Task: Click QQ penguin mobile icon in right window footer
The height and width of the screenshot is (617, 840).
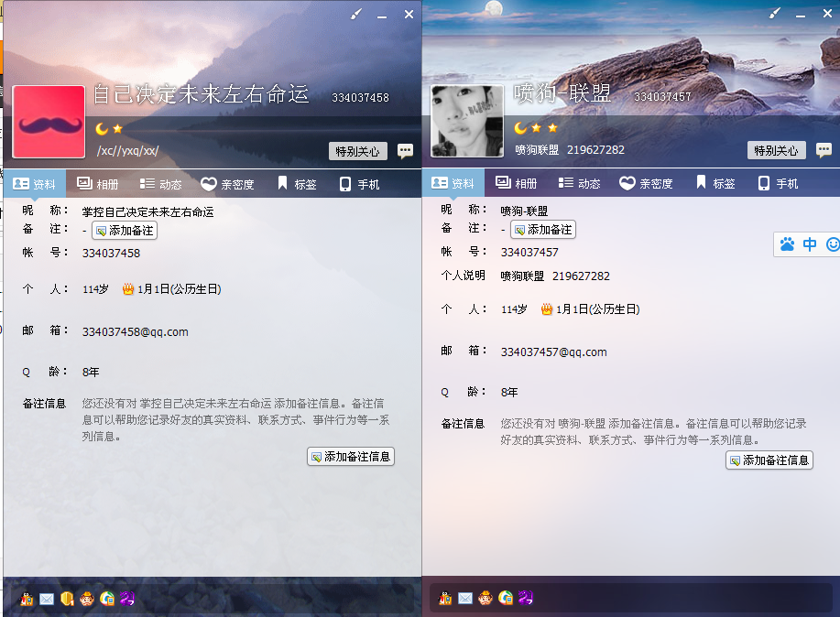Action: pos(444,598)
